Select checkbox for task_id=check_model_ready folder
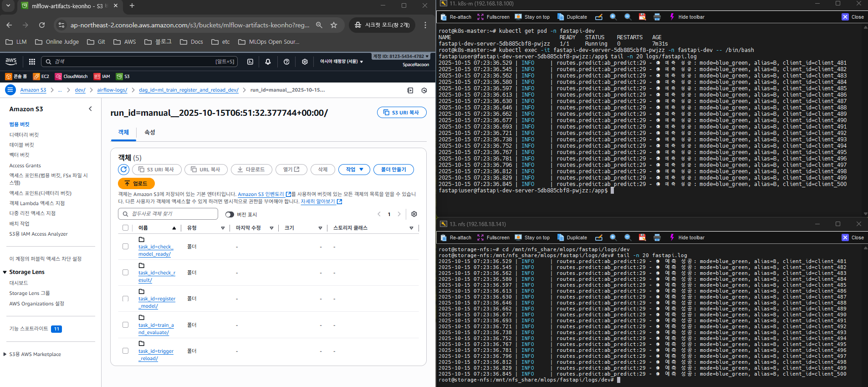The image size is (868, 387). 125,247
